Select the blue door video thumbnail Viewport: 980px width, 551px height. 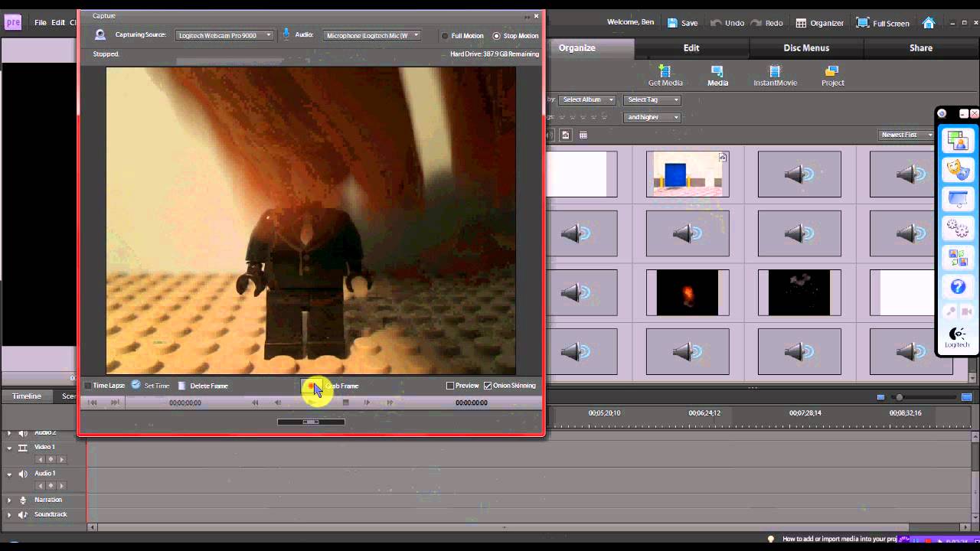tap(688, 174)
